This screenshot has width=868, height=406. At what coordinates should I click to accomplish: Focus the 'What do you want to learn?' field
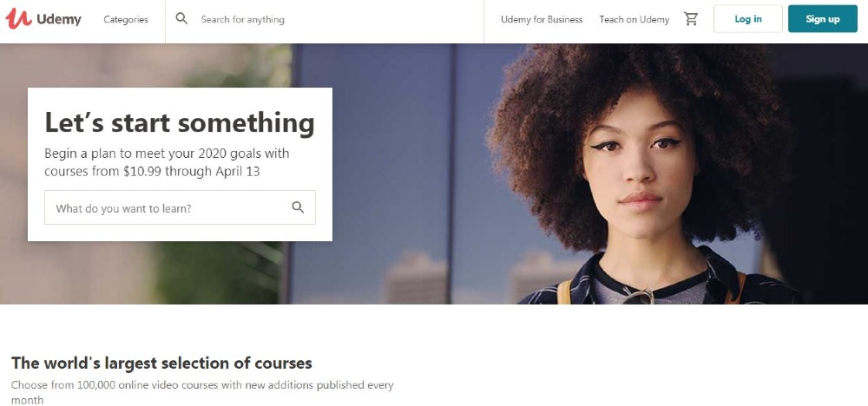(180, 207)
